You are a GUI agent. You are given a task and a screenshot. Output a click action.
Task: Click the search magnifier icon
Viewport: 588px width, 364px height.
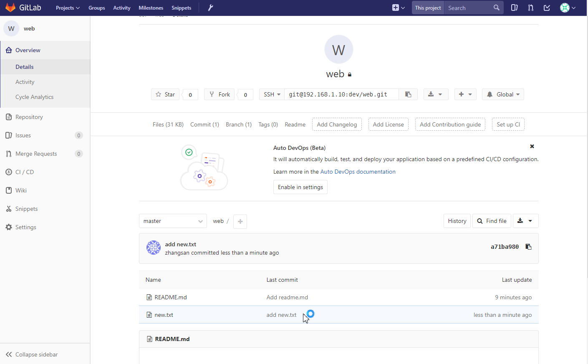[496, 8]
